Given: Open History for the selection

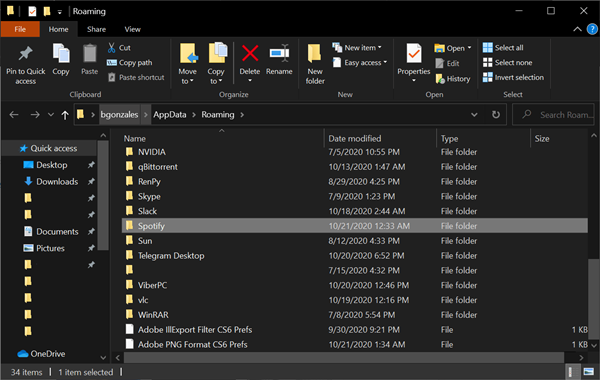Looking at the screenshot, I should (453, 79).
